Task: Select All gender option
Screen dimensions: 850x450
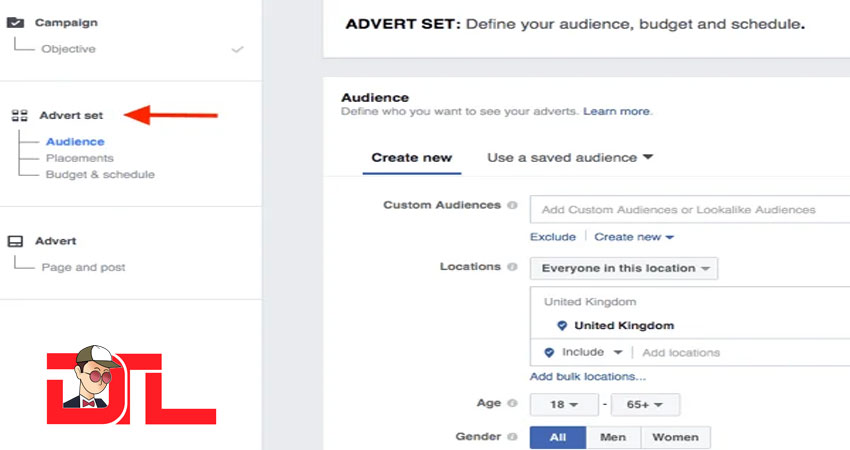Action: 557,437
